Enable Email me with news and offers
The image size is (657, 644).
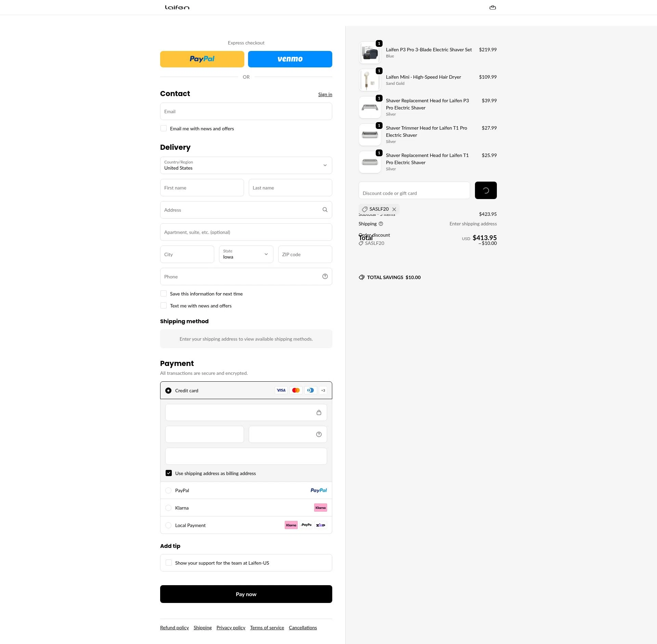pos(164,128)
